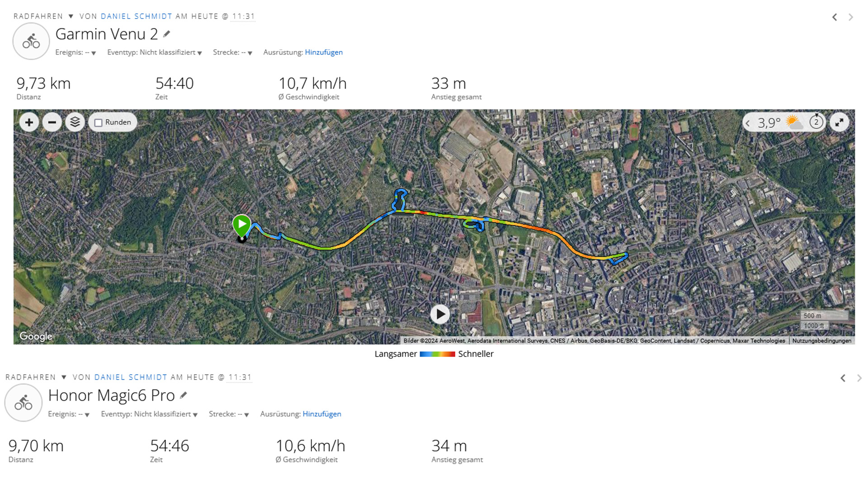Click the green start marker on the route

pos(241,224)
